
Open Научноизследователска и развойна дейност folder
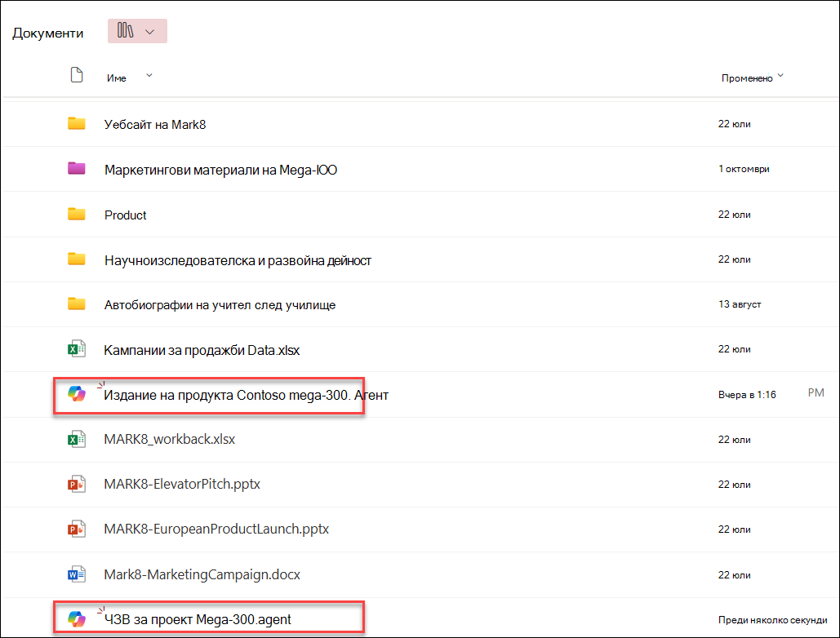238,260
